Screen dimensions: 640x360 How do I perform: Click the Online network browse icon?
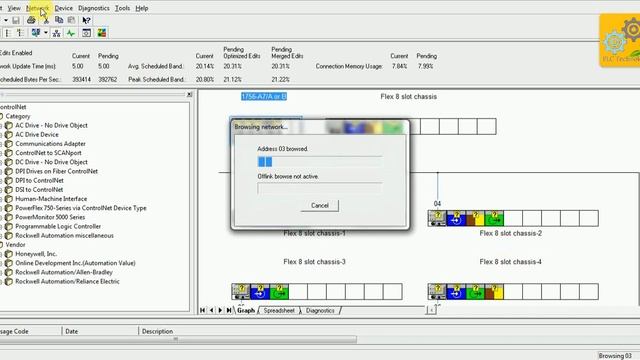click(x=36, y=33)
